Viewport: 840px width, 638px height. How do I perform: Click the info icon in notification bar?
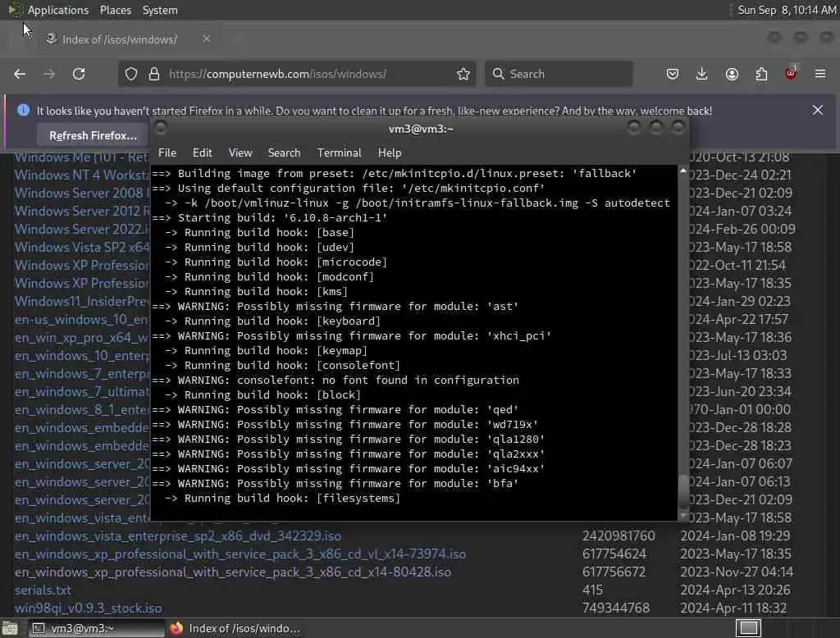(x=23, y=111)
